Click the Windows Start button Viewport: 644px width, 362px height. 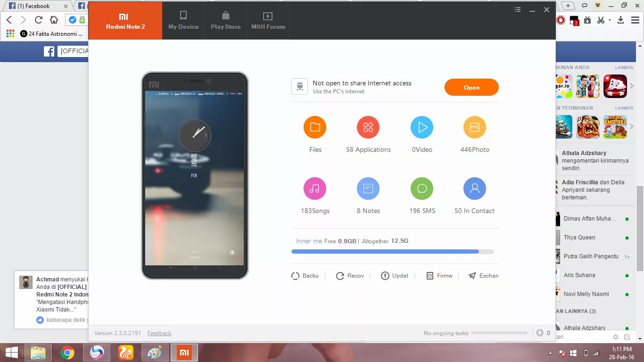click(x=11, y=353)
